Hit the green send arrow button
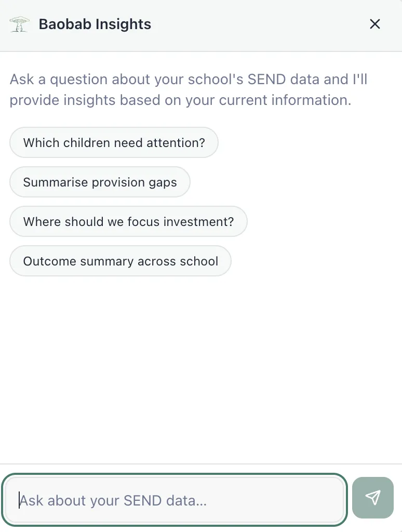The width and height of the screenshot is (402, 532). 372,498
